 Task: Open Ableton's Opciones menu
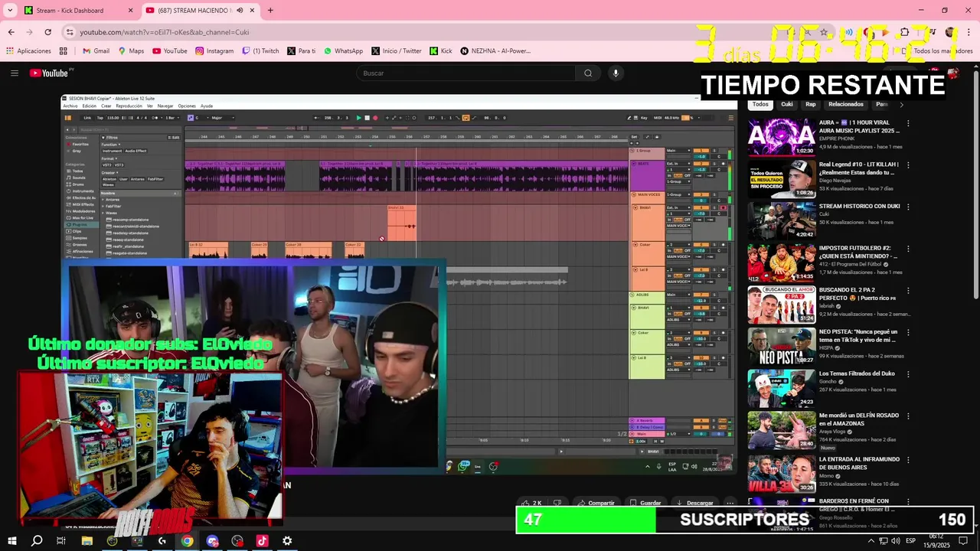pyautogui.click(x=187, y=106)
